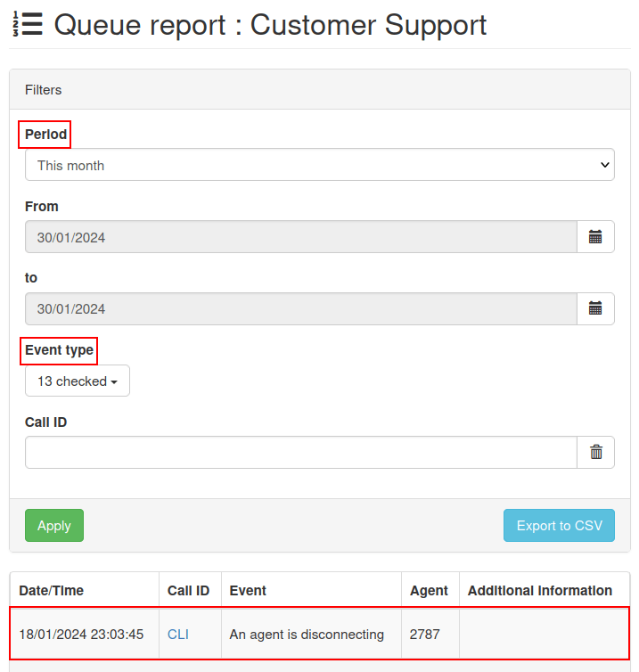Expand the Period 'This month' dropdown
The height and width of the screenshot is (672, 639).
click(x=319, y=165)
